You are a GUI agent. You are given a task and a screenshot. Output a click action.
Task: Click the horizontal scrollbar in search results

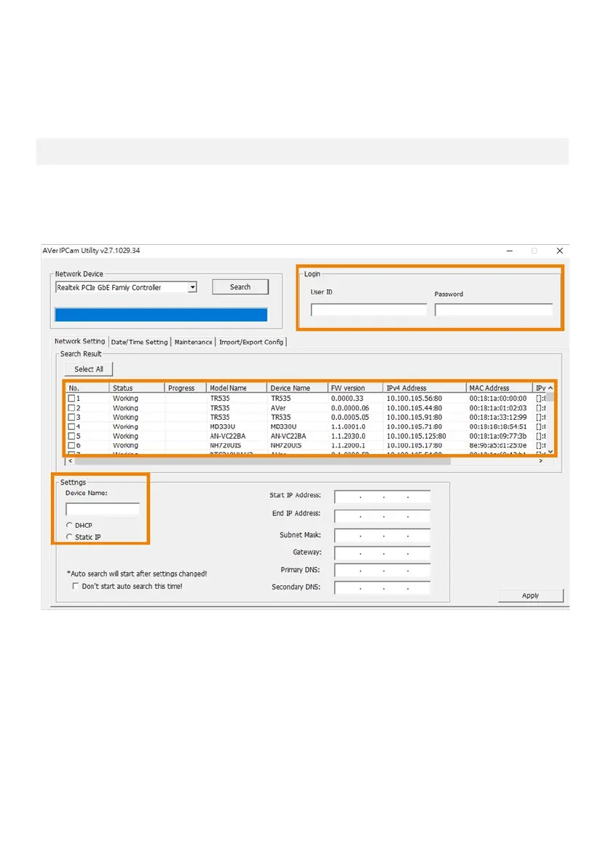pos(262,461)
